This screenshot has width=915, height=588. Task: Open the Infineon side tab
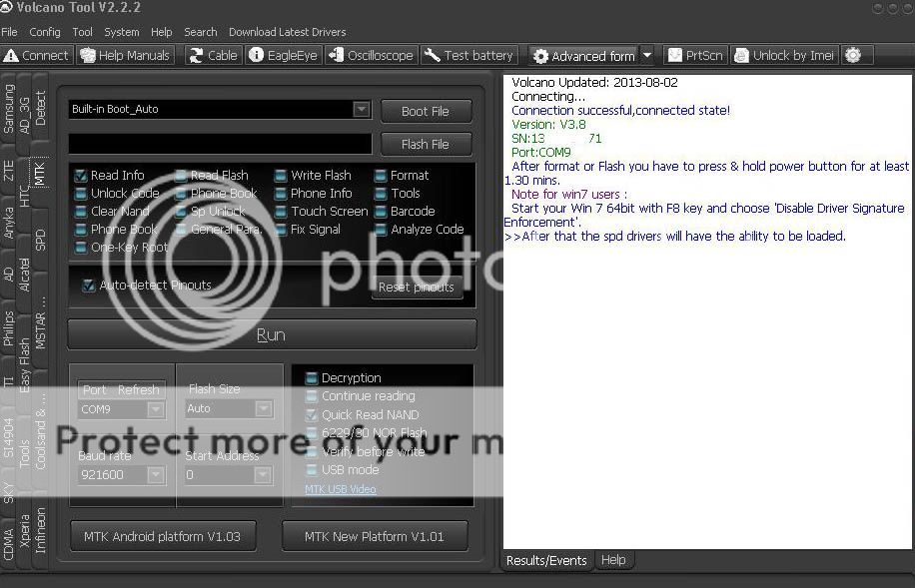(40, 530)
